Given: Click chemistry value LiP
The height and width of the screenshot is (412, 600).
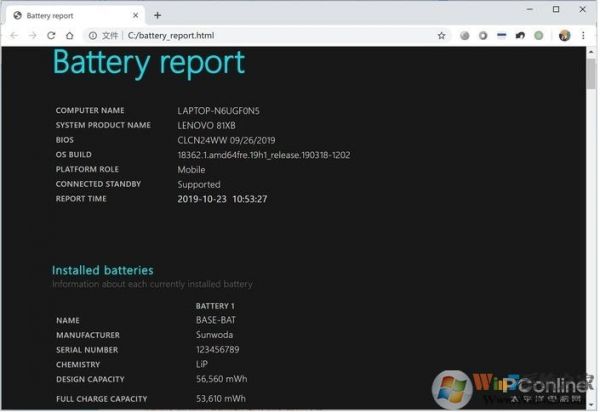Looking at the screenshot, I should point(202,364).
